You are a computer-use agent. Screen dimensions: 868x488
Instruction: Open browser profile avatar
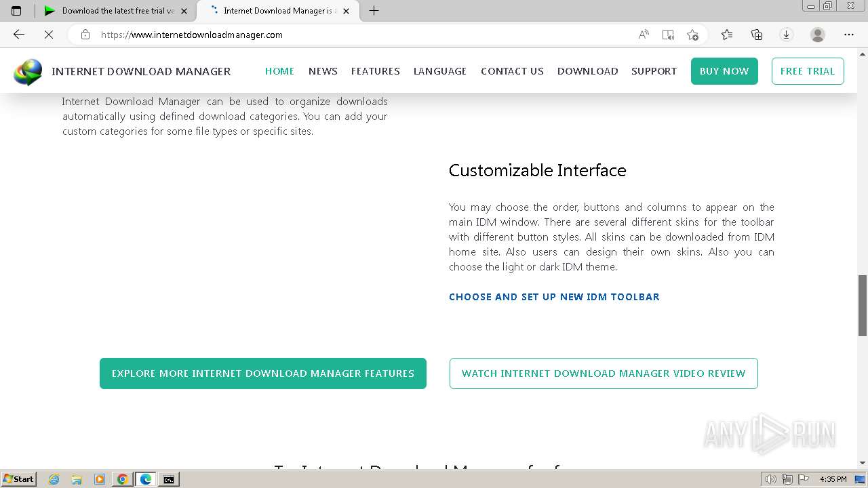(x=818, y=35)
